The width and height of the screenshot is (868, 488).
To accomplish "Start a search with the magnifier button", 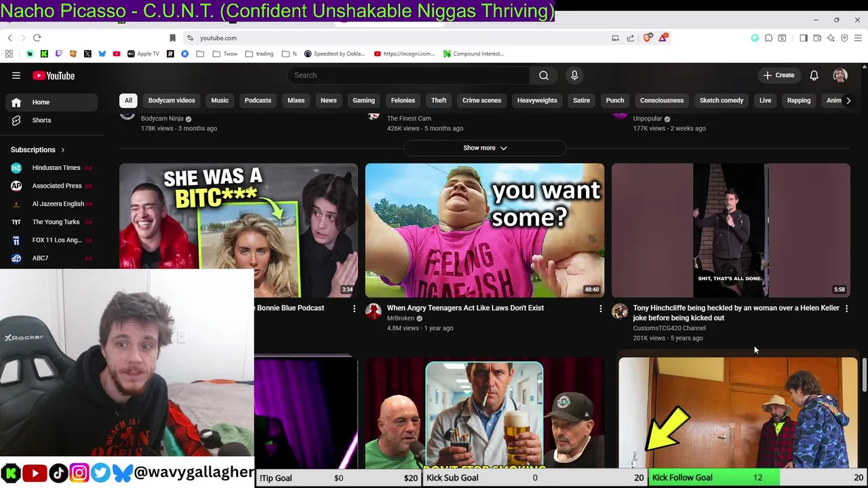I will pyautogui.click(x=544, y=75).
